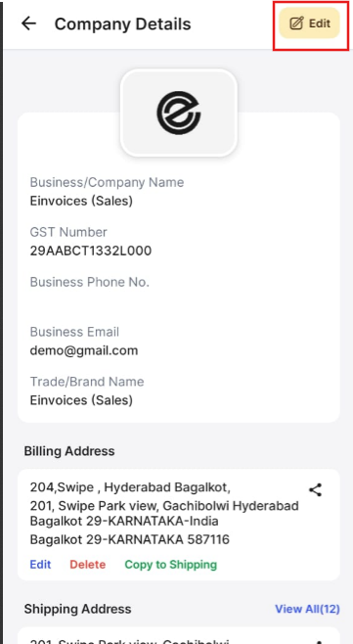Select Copy to Shipping link
This screenshot has width=353, height=644.
[171, 565]
